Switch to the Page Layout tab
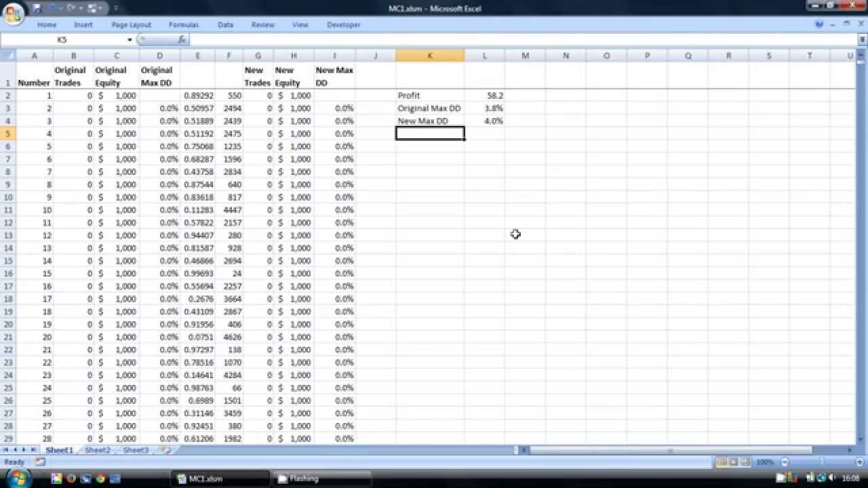Image resolution: width=868 pixels, height=488 pixels. tap(132, 24)
